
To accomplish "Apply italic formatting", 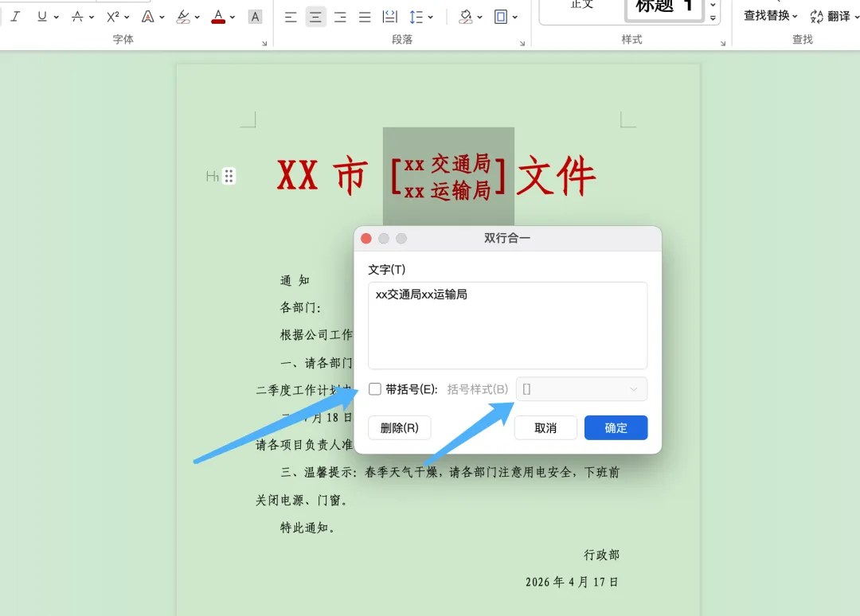I will 15,17.
